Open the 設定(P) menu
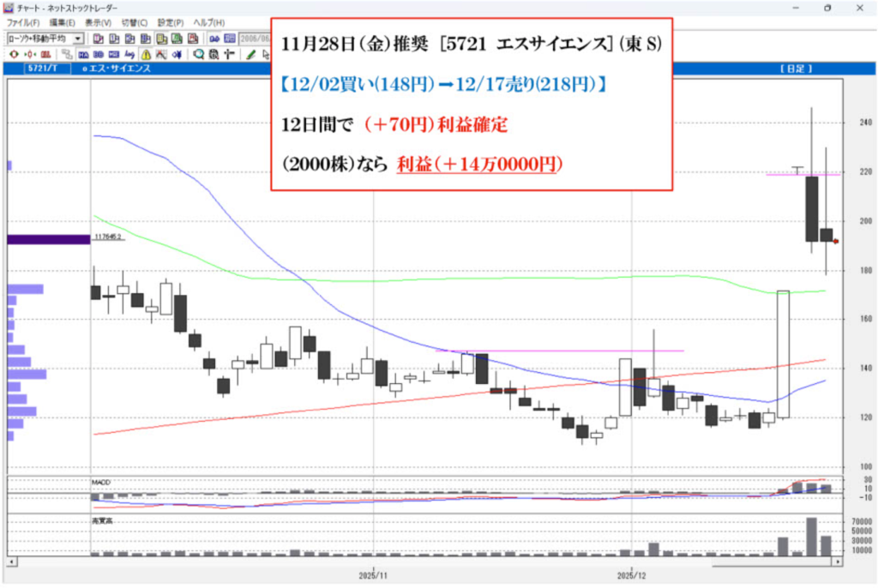Image resolution: width=878 pixels, height=588 pixels. pyautogui.click(x=171, y=22)
